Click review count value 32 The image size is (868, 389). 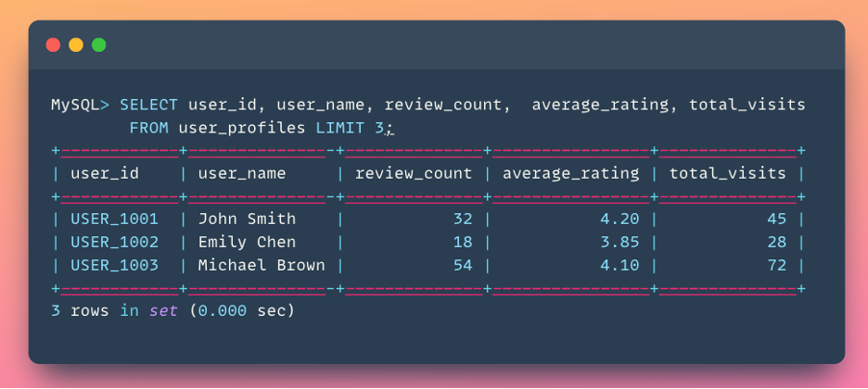[463, 219]
